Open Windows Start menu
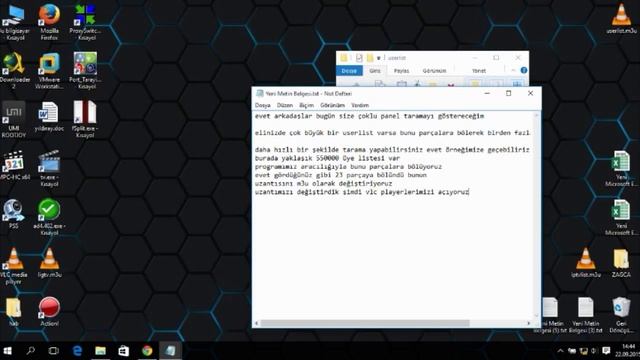 coord(8,351)
